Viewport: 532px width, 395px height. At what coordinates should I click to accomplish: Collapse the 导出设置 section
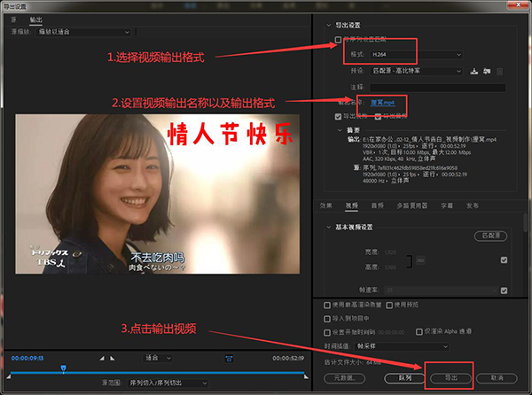328,25
